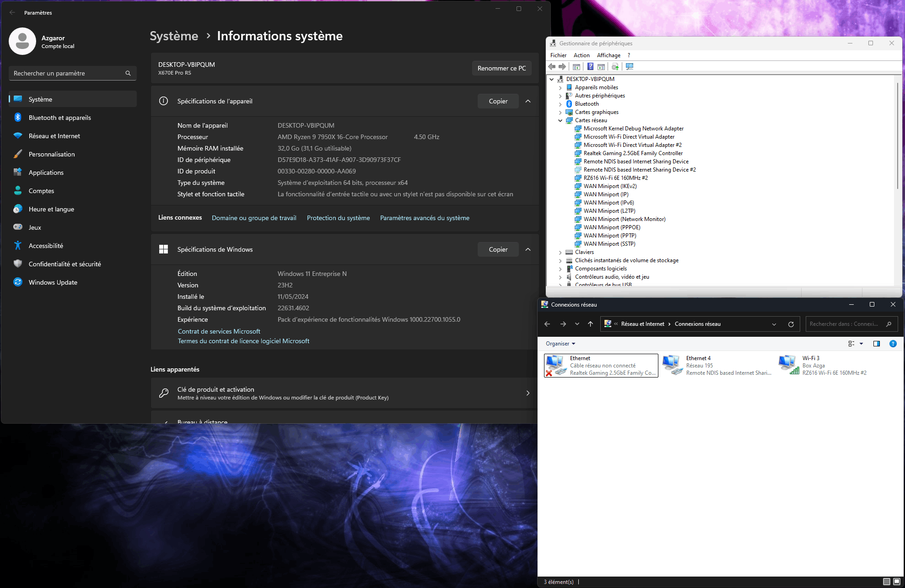Open Clé de produit et activation entry

344,393
